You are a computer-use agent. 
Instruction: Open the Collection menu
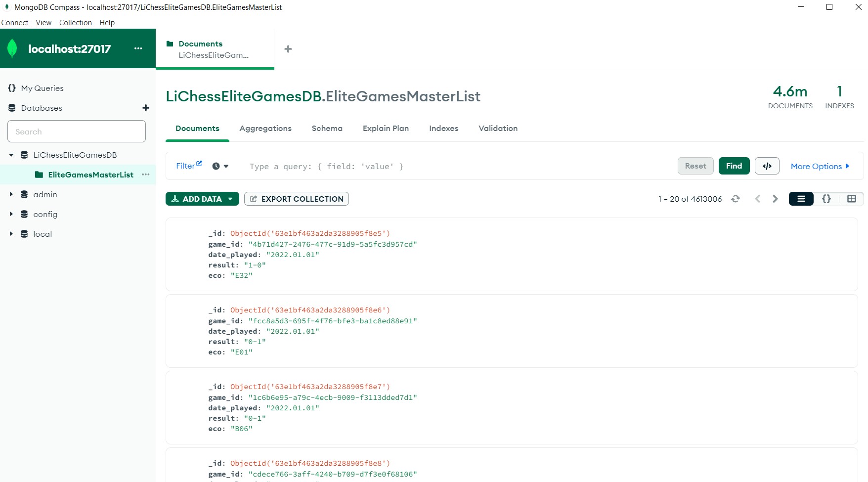click(x=75, y=22)
